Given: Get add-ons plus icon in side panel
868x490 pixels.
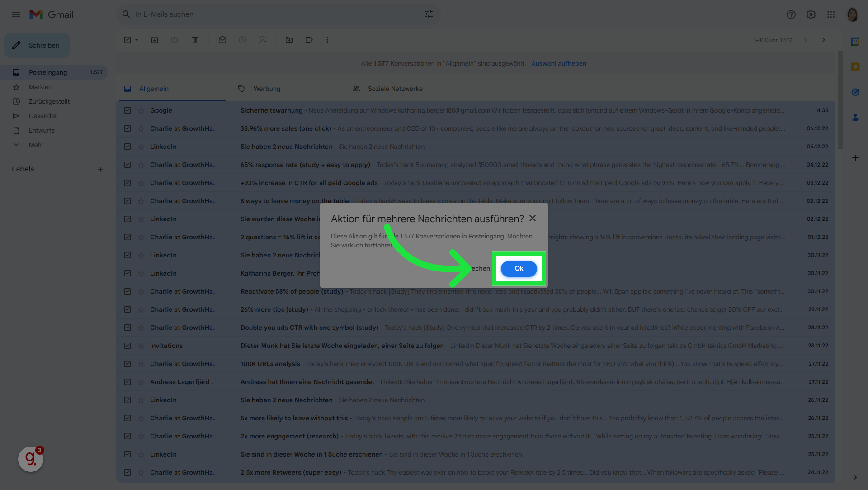Looking at the screenshot, I should click(855, 158).
